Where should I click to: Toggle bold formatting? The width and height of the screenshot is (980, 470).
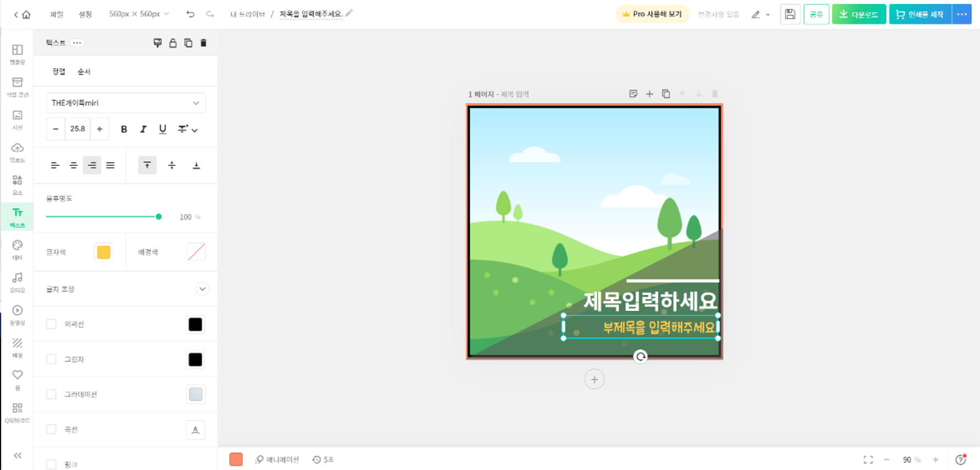[x=124, y=129]
